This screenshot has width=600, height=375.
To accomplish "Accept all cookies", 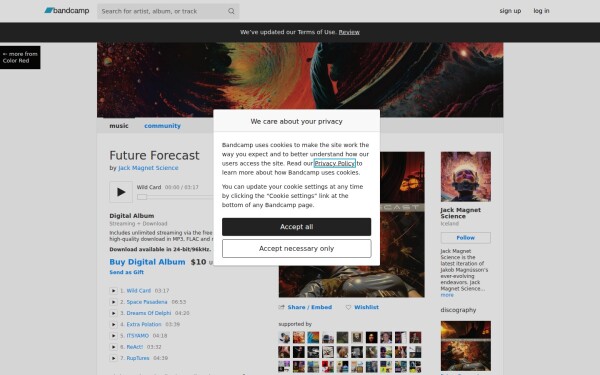I will (x=296, y=227).
